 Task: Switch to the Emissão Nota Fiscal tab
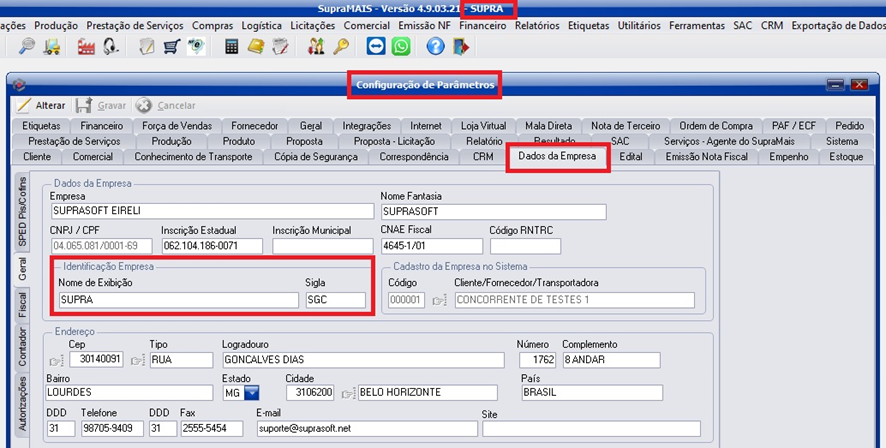coord(706,157)
